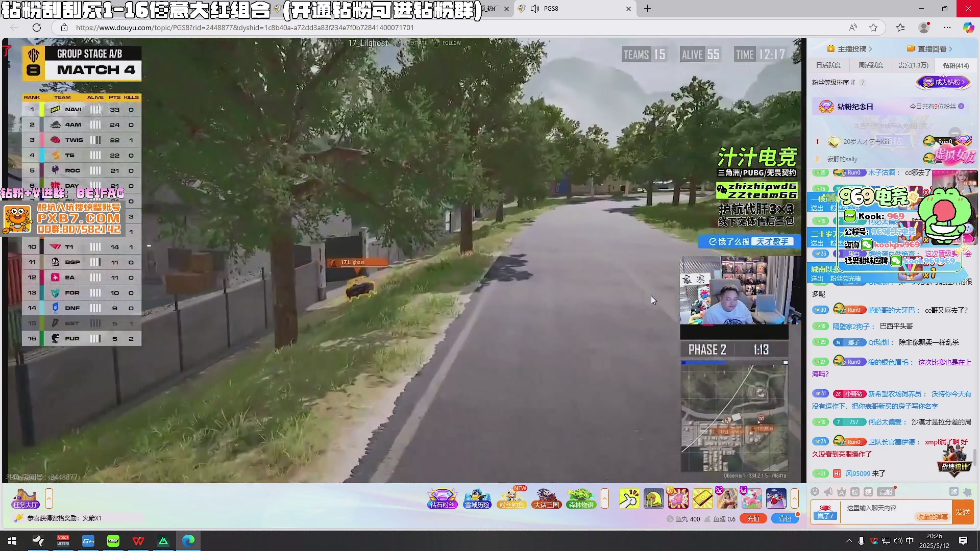The height and width of the screenshot is (551, 980).
Task: Switch to the 贵宾(1.3万) tab
Action: click(x=913, y=65)
